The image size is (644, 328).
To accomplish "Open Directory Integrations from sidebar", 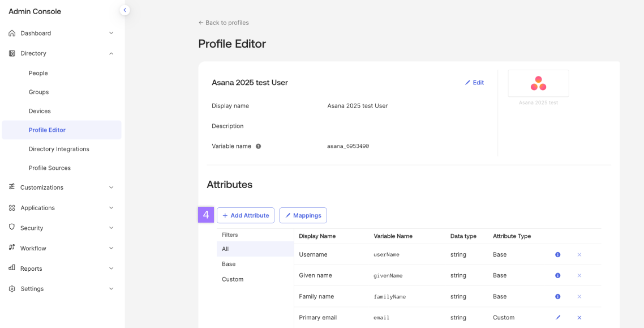I will pyautogui.click(x=59, y=149).
